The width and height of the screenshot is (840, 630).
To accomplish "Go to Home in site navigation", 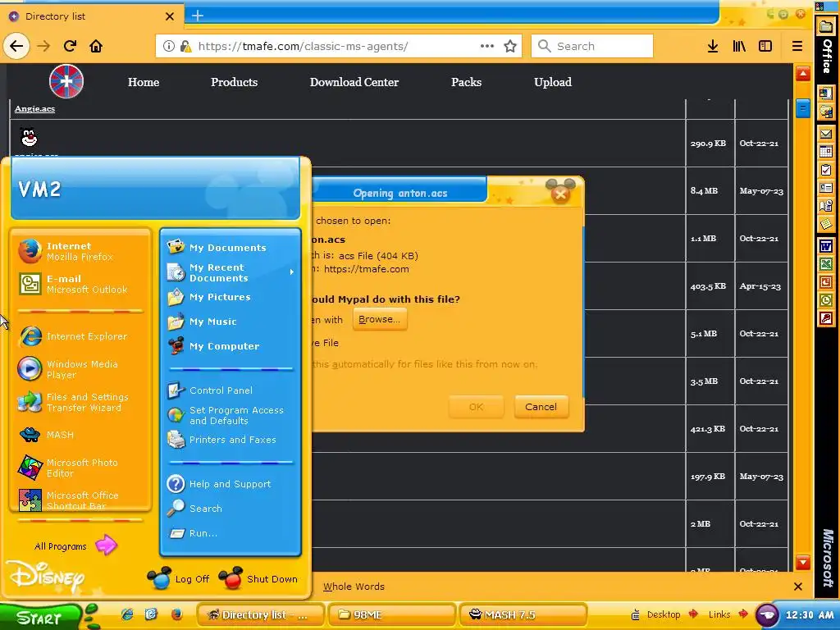I will (x=144, y=82).
